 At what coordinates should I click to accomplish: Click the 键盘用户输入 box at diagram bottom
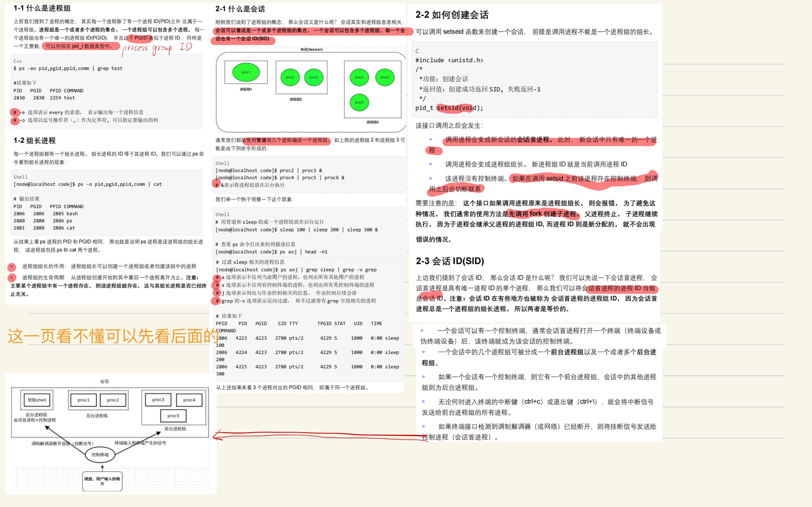[x=102, y=480]
